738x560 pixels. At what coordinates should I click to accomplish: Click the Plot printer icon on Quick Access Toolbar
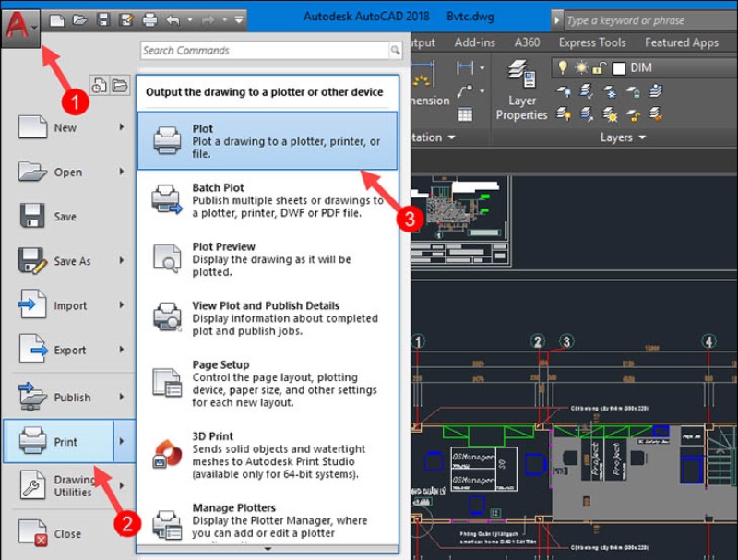[x=149, y=18]
